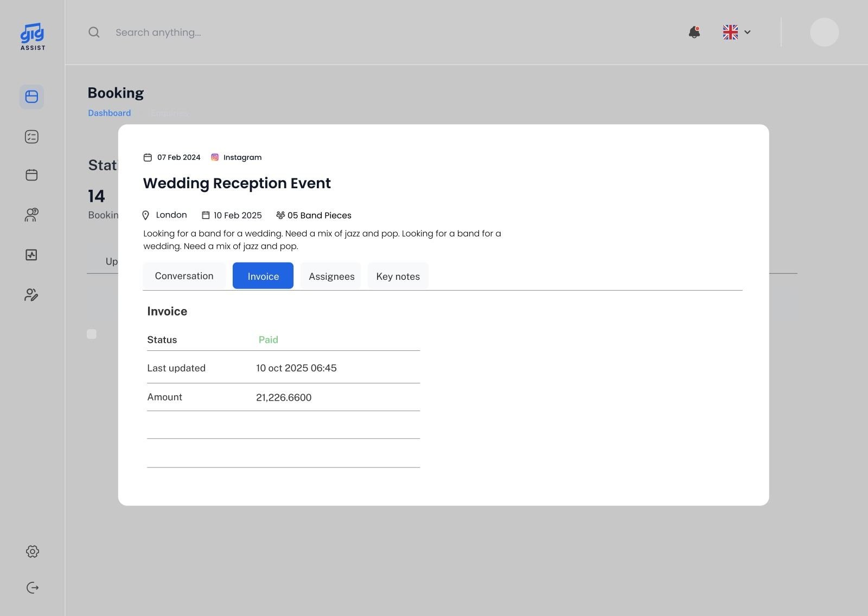Click calendar icon beside 10 Feb 2025
Screen dimensions: 868x616
pos(206,215)
